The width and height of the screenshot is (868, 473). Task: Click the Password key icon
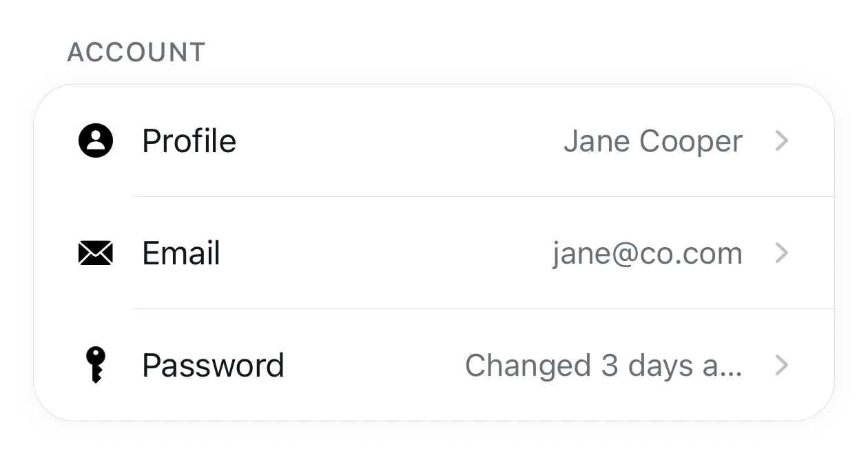(96, 365)
